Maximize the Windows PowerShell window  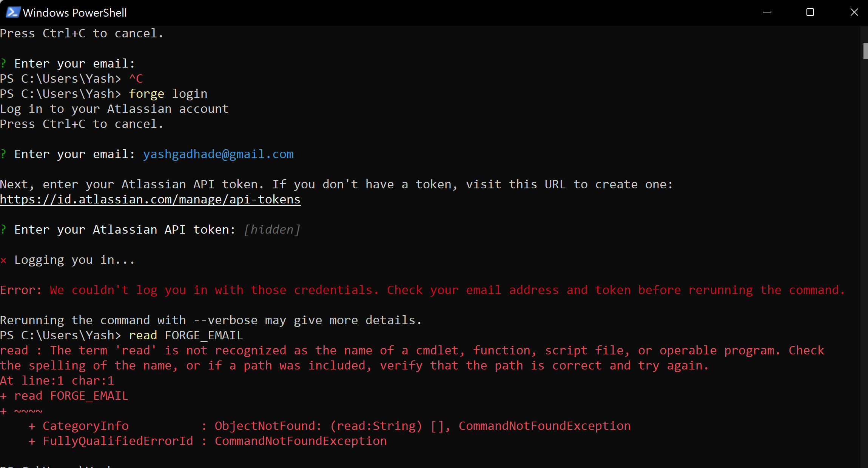tap(810, 12)
